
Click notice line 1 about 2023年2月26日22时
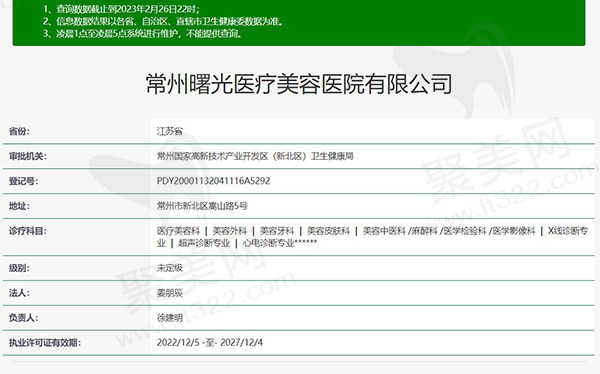tap(121, 9)
